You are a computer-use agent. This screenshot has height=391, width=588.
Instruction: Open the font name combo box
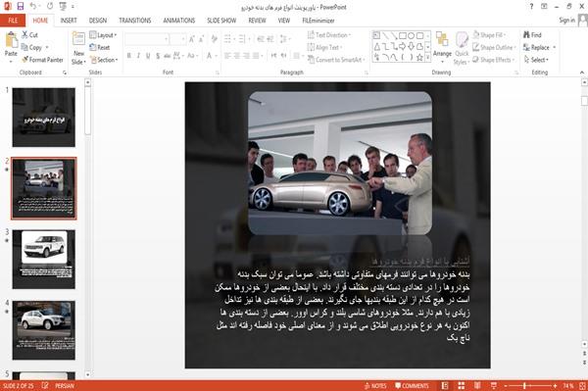(147, 39)
